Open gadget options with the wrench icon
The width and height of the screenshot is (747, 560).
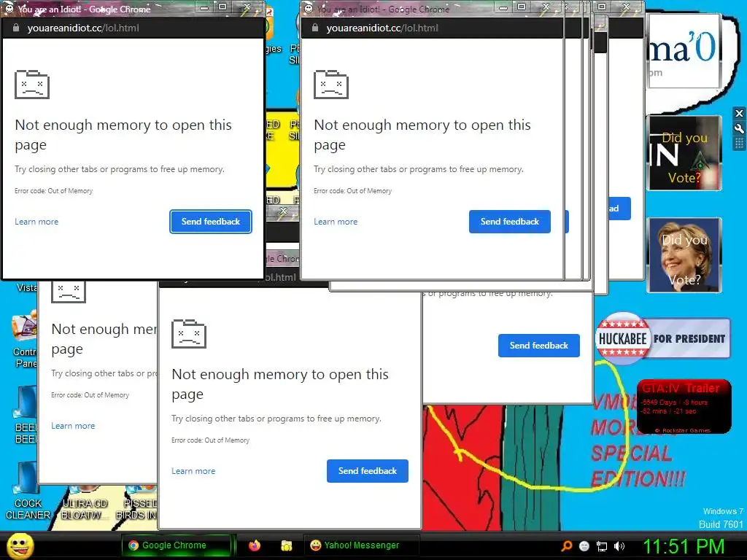point(739,128)
